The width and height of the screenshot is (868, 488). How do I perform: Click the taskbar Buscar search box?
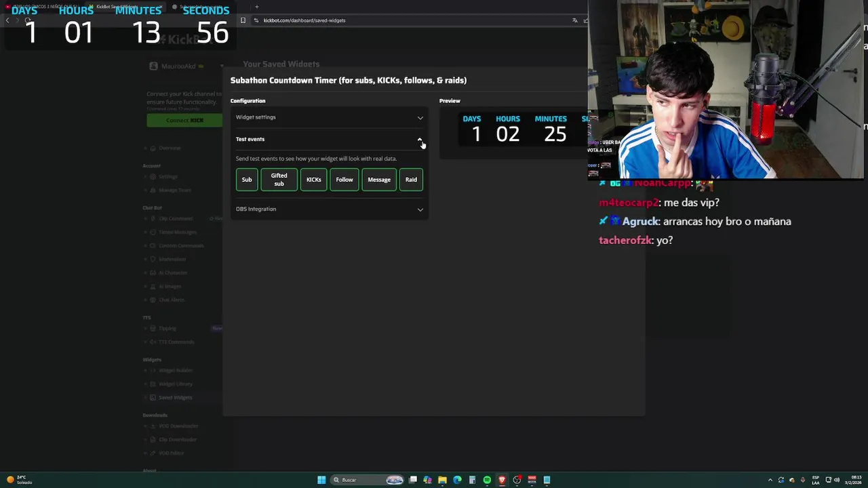[x=367, y=480]
